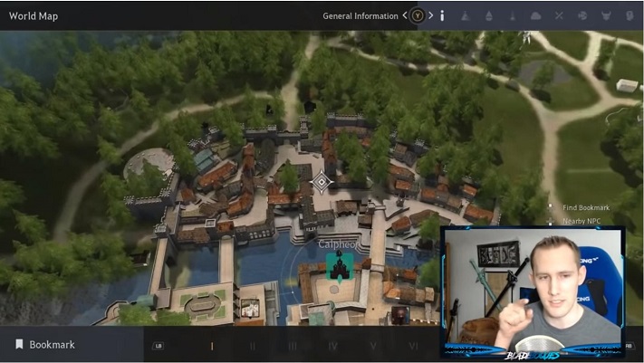Select bookmark slot V
644x363 pixels.
373,346
